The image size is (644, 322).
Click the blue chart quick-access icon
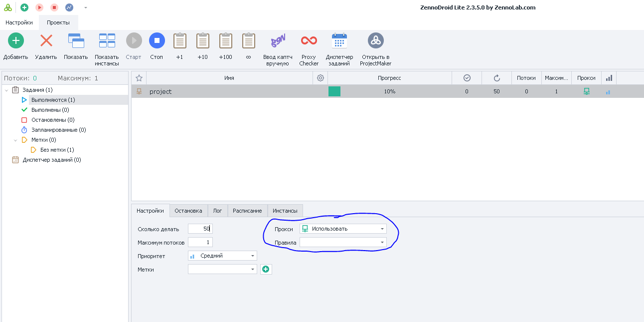pyautogui.click(x=69, y=7)
